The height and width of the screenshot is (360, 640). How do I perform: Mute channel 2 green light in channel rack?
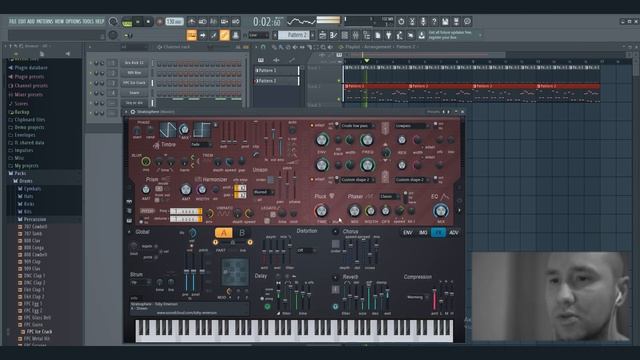point(91,73)
